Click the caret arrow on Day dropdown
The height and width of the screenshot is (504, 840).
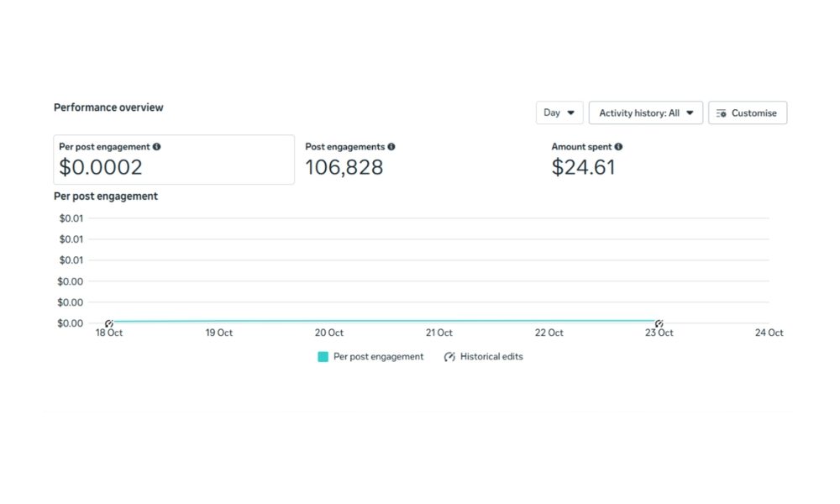[x=571, y=113]
